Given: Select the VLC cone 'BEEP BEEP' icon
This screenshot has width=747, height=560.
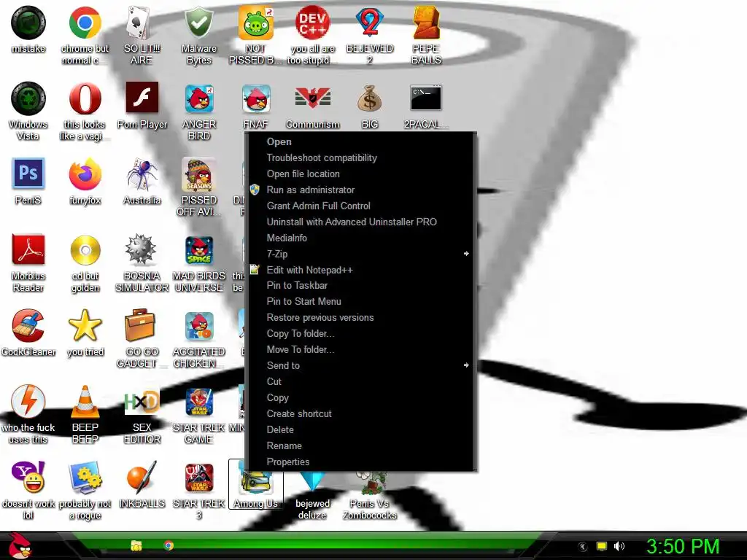Looking at the screenshot, I should pos(85,402).
